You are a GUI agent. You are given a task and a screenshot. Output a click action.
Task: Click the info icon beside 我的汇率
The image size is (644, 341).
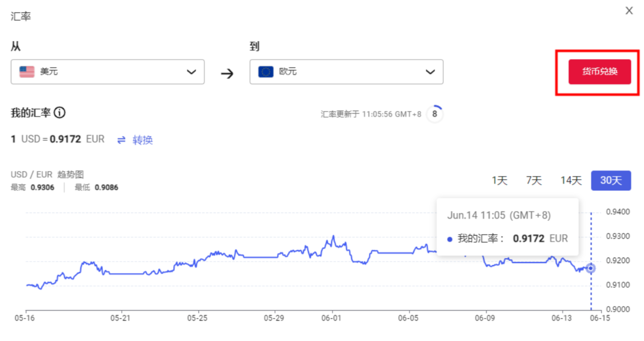coord(59,113)
